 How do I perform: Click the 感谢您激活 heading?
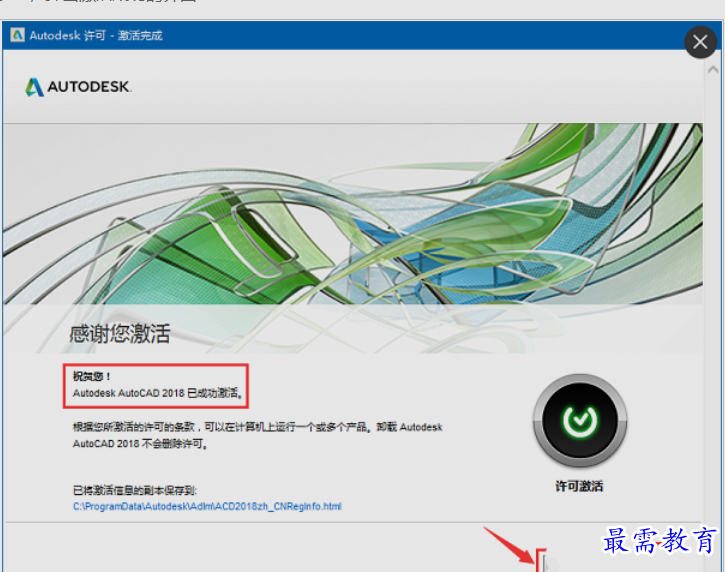pyautogui.click(x=120, y=333)
